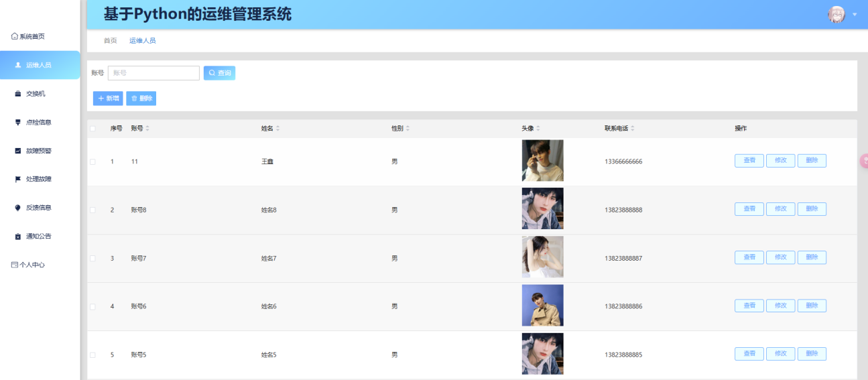The width and height of the screenshot is (868, 380).
Task: Click phone number 13366666666
Action: (x=623, y=162)
